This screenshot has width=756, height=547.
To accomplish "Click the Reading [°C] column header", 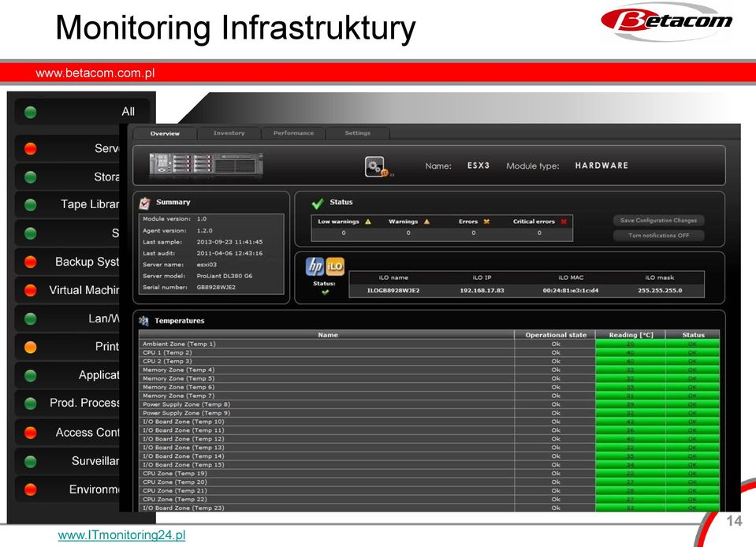I will tap(631, 335).
